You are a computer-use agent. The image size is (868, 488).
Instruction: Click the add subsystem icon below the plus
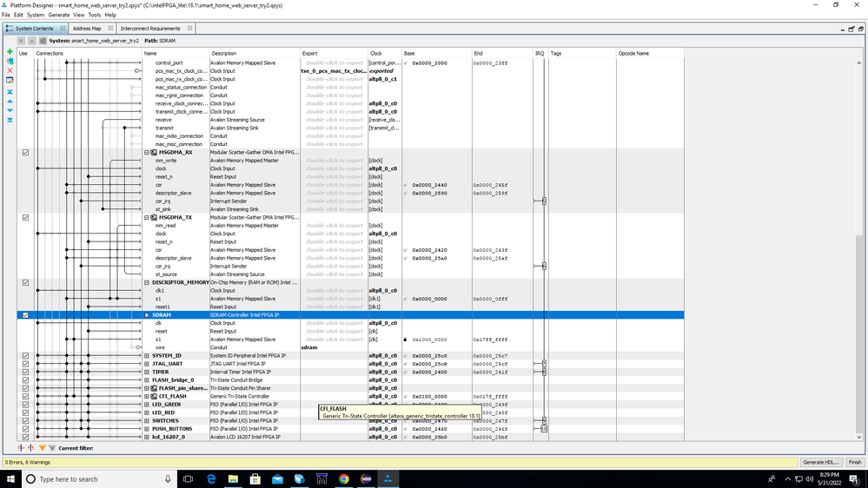click(10, 62)
